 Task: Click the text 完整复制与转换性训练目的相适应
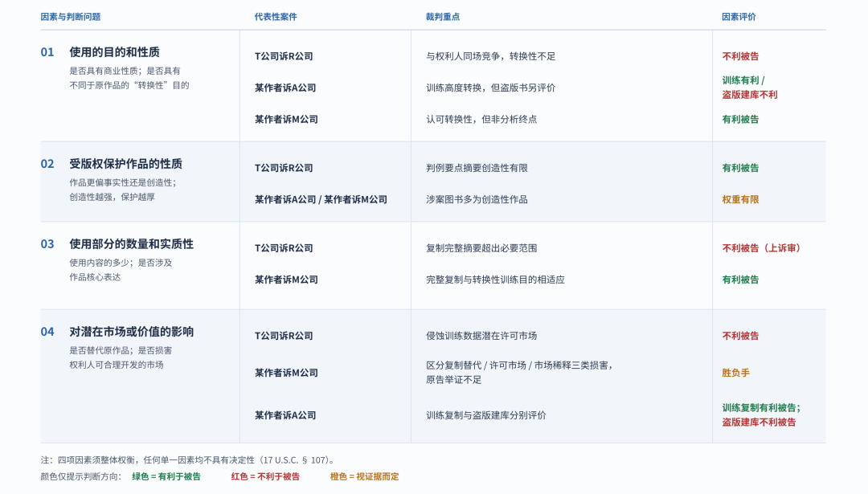495,280
